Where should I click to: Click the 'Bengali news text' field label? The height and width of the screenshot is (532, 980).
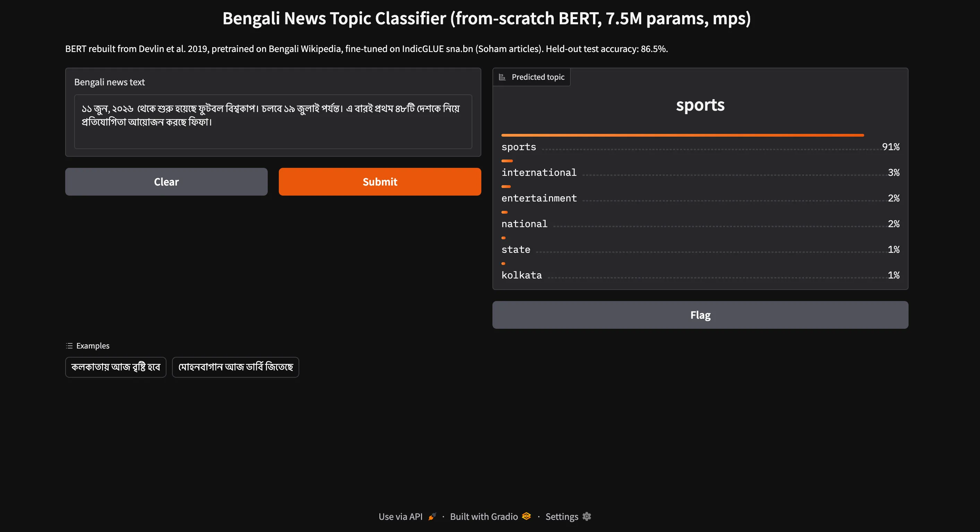coord(109,82)
